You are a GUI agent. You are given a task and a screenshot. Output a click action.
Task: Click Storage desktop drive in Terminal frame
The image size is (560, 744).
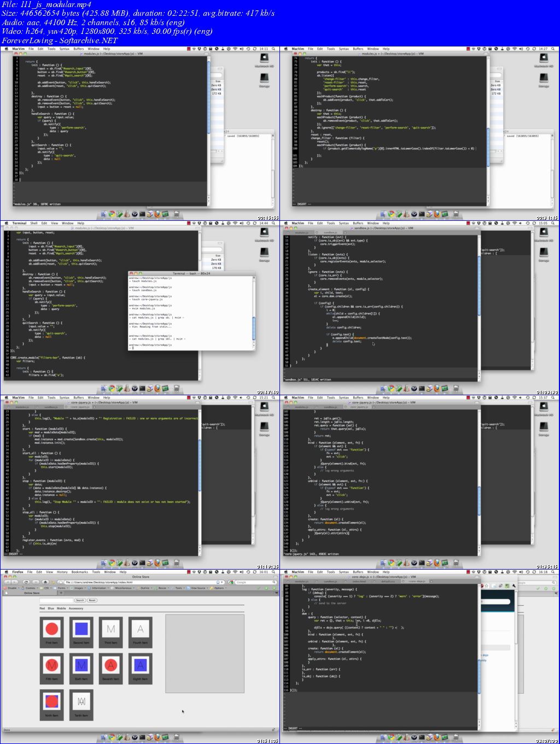(x=264, y=254)
